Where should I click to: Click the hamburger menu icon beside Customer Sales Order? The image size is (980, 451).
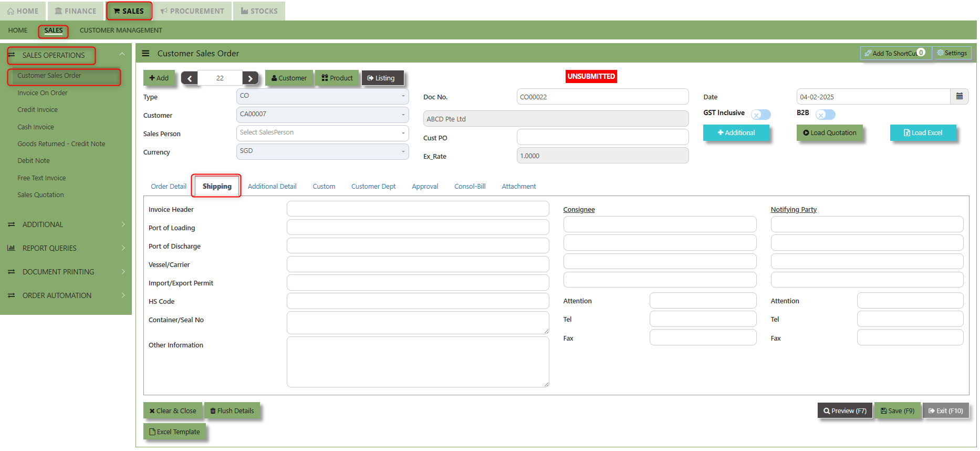145,54
